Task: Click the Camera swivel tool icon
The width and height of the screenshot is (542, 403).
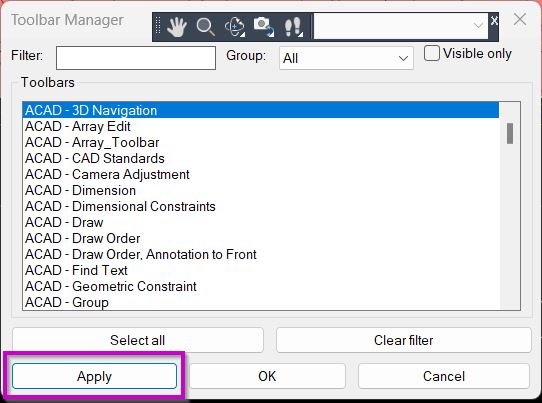Action: 264,27
